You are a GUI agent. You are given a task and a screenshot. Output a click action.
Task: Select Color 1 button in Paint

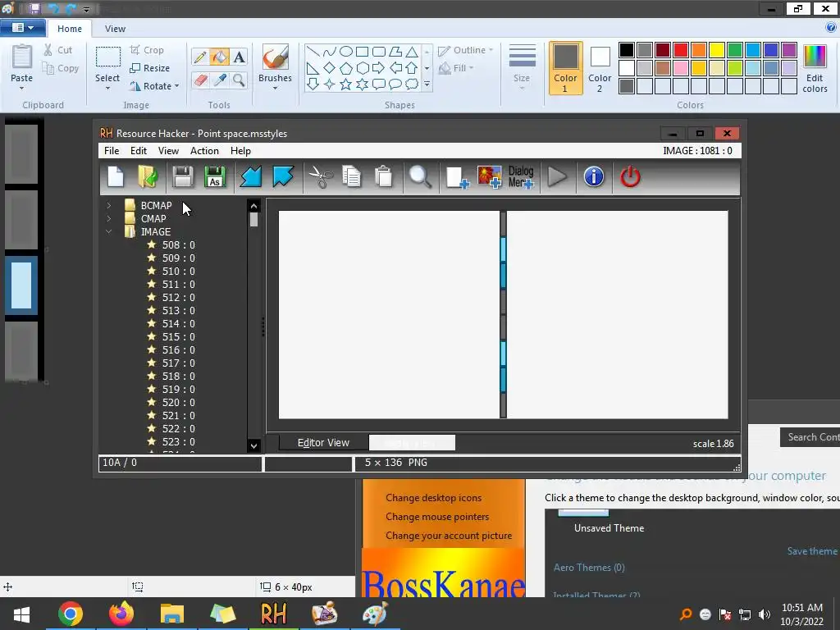[x=565, y=69]
